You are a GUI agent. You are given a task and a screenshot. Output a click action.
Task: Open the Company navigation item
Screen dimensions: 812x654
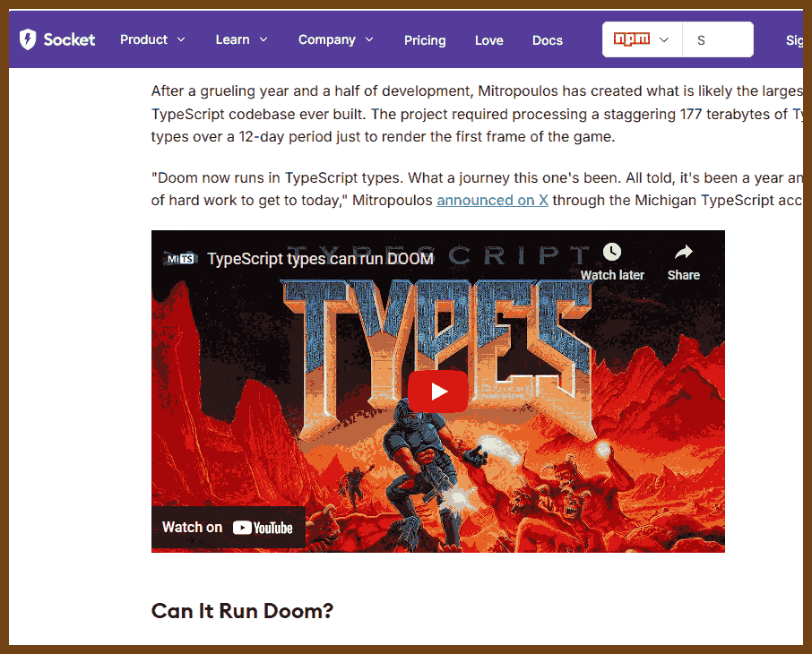327,40
